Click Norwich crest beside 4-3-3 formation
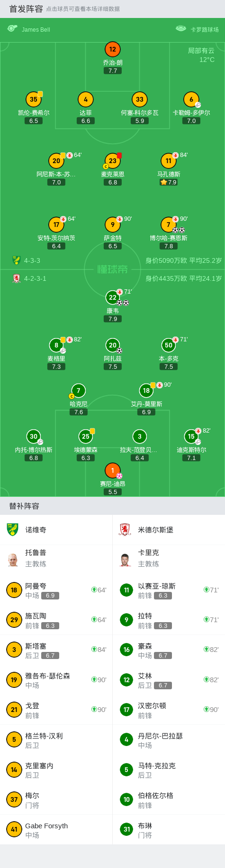 (x=16, y=260)
